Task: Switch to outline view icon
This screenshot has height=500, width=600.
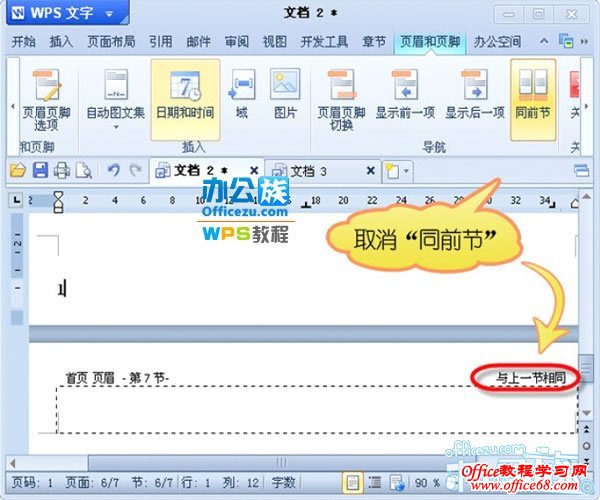Action: click(x=374, y=483)
